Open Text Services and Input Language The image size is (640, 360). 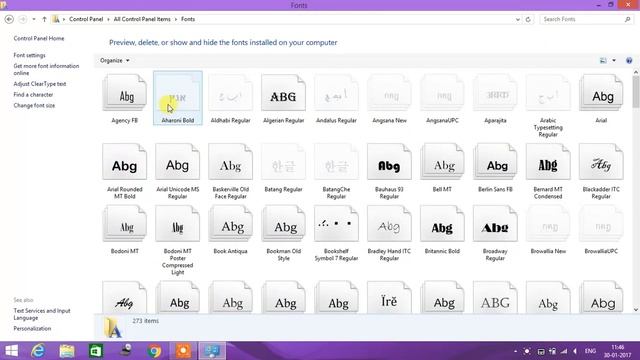tap(42, 314)
